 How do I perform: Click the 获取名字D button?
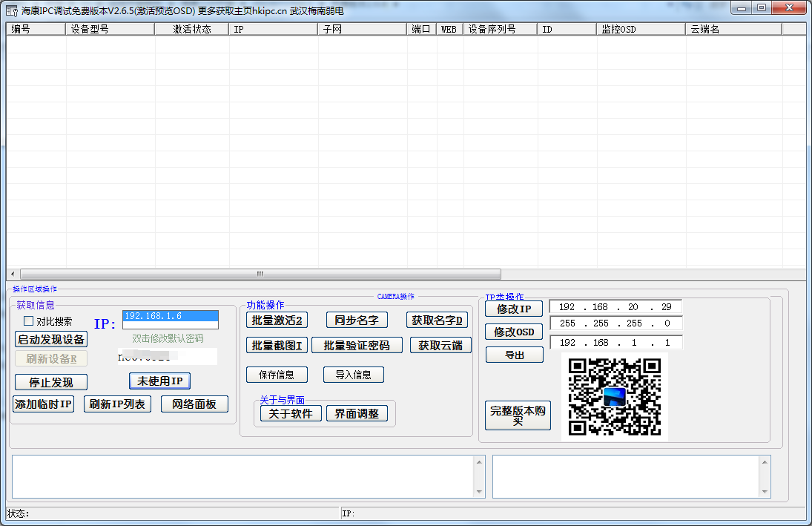coord(437,320)
